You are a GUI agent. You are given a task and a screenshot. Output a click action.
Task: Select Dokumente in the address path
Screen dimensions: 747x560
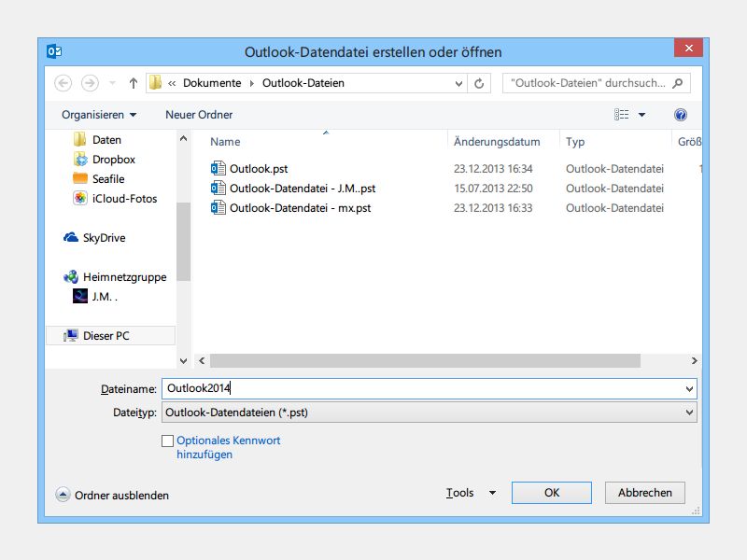click(x=212, y=83)
